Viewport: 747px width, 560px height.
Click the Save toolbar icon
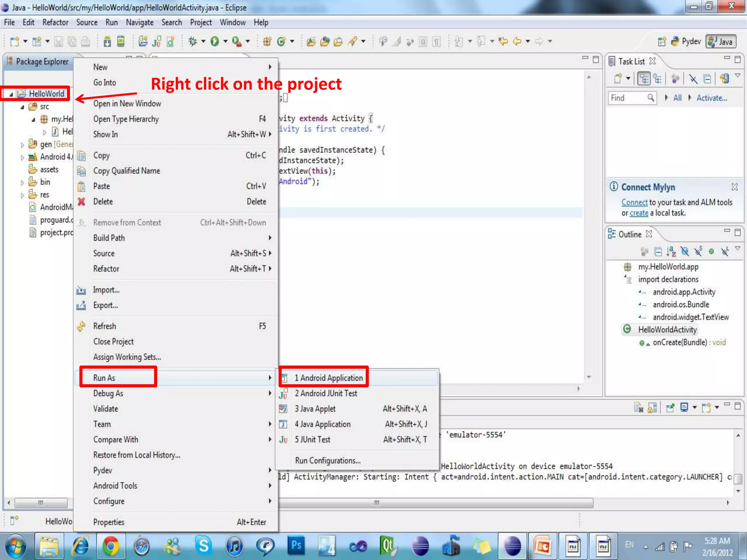[58, 42]
